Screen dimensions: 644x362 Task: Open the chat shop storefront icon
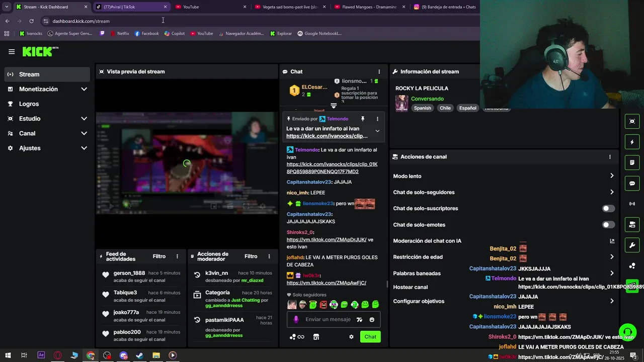coord(316,337)
